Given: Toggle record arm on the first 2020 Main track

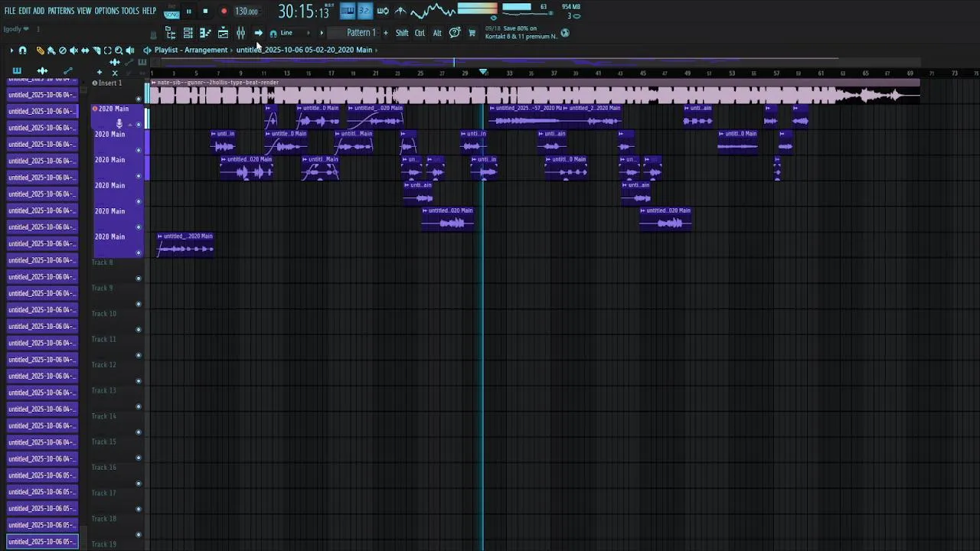Looking at the screenshot, I should (x=95, y=109).
